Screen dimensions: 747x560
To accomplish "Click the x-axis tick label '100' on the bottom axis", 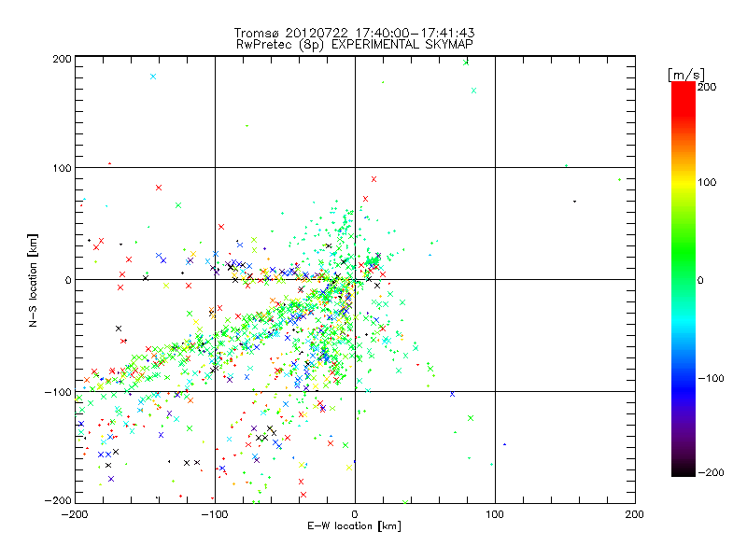I will (495, 514).
